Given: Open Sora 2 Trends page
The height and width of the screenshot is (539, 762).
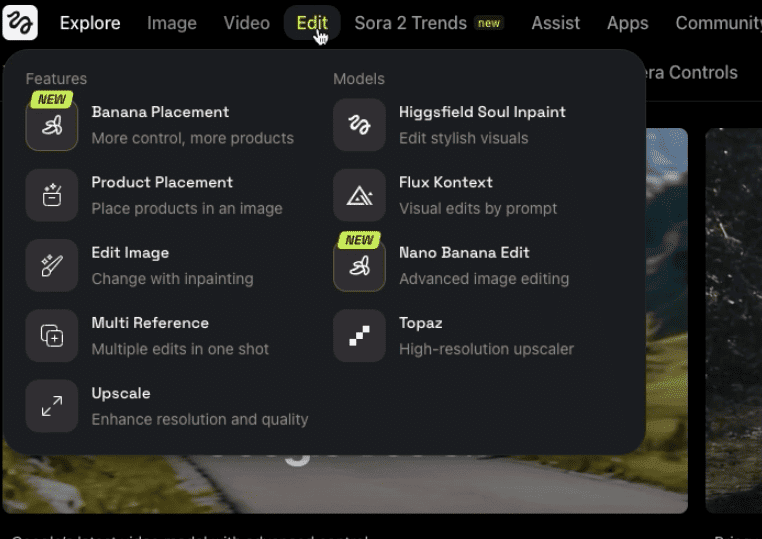Looking at the screenshot, I should 411,23.
